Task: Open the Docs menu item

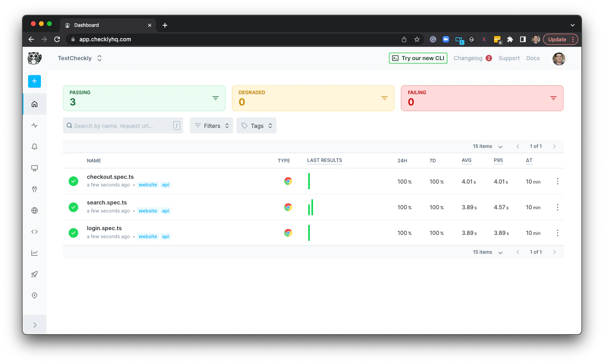Action: tap(533, 58)
